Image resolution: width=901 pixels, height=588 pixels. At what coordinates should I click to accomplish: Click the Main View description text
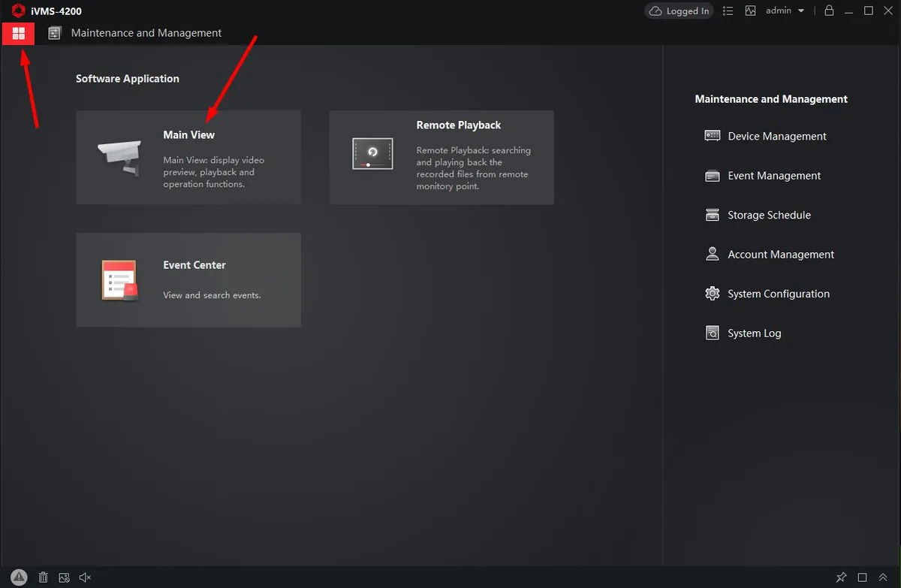[x=214, y=172]
